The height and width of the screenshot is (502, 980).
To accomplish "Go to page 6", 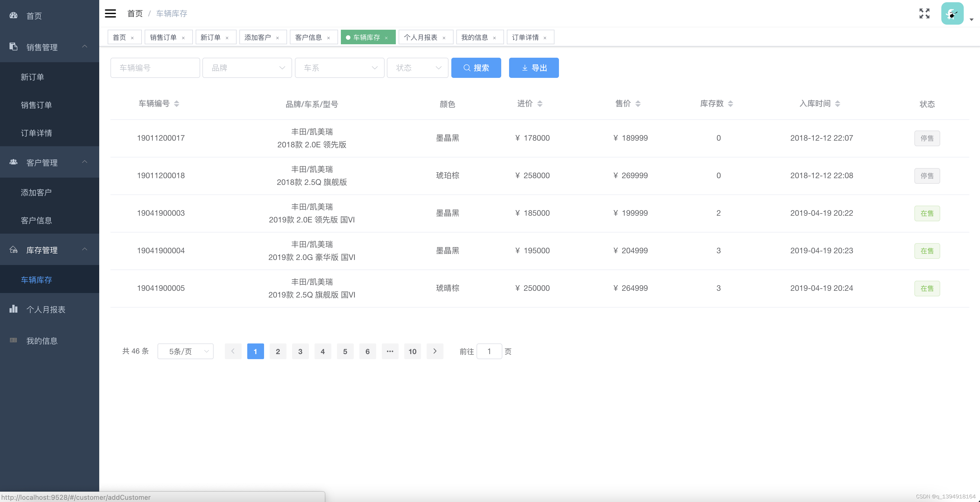I will pyautogui.click(x=367, y=351).
